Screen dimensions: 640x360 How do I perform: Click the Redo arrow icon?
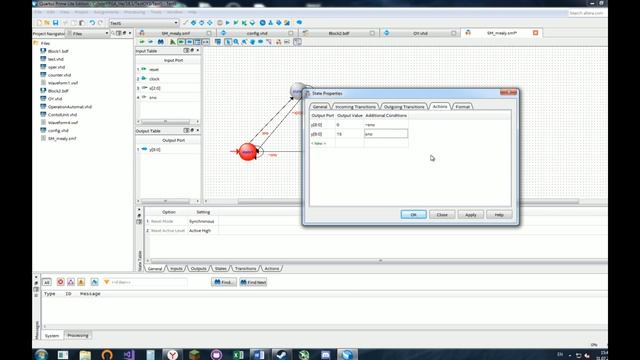coord(100,23)
